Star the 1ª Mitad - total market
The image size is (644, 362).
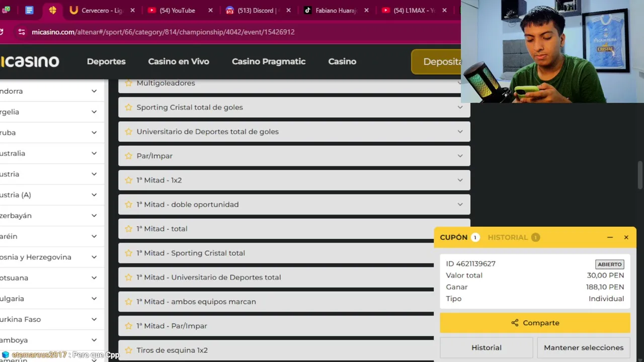128,229
